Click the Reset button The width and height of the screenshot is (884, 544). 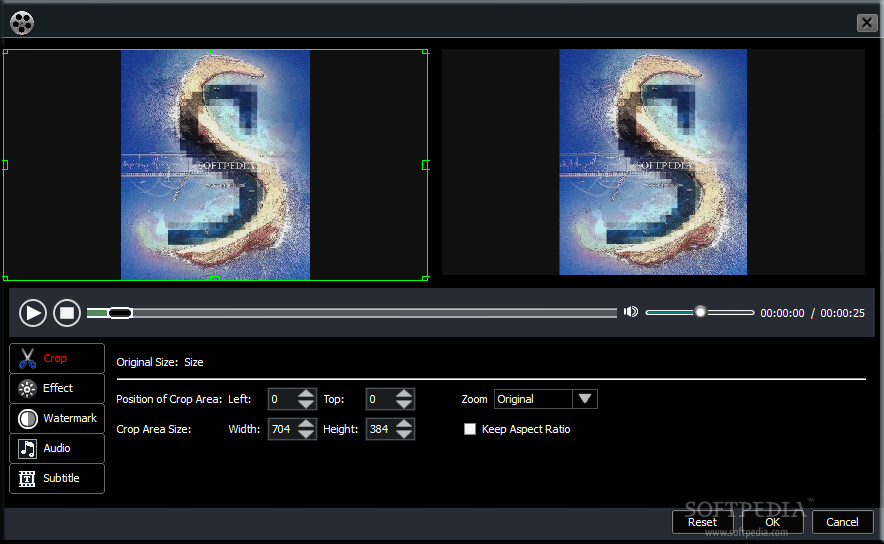[702, 522]
